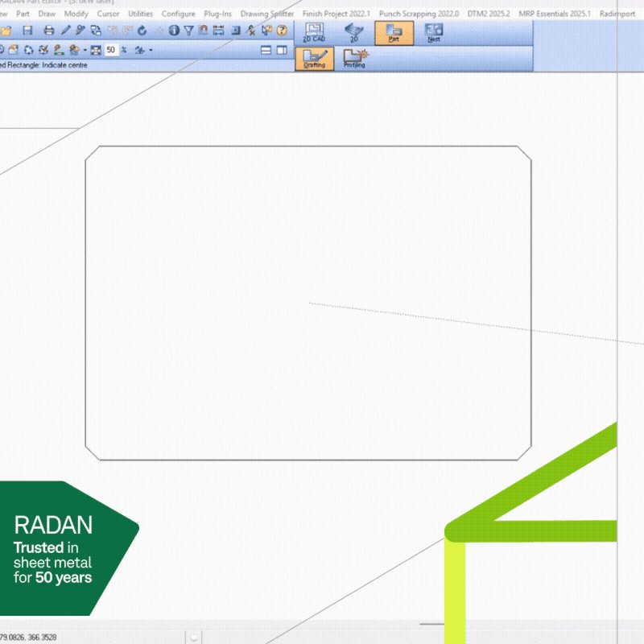
Task: Open the Configure menu
Action: click(x=178, y=14)
